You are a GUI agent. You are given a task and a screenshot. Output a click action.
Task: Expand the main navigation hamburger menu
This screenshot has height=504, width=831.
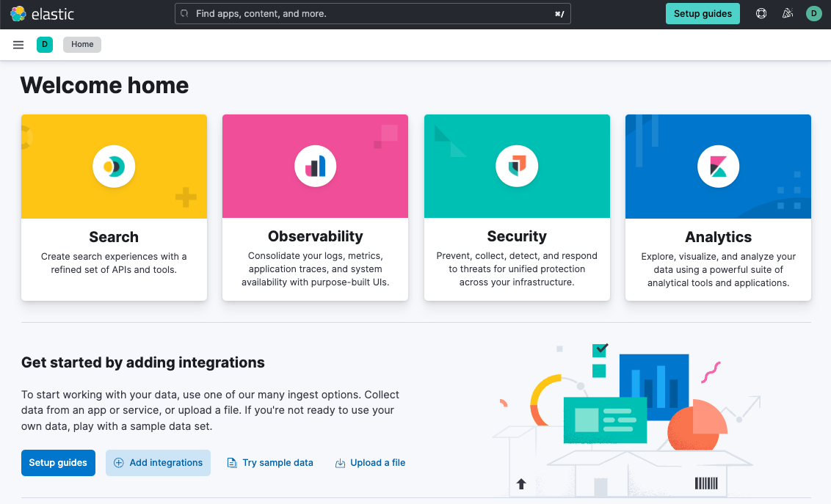[x=18, y=44]
